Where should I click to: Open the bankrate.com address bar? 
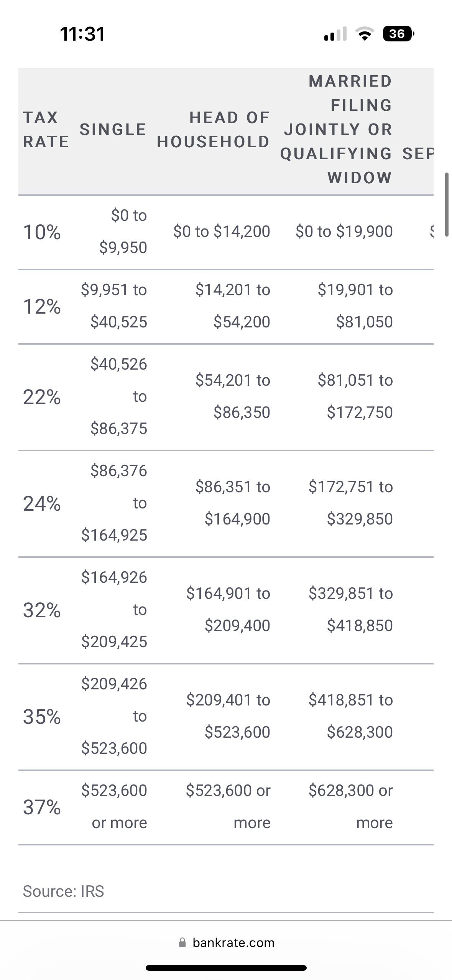tap(226, 942)
